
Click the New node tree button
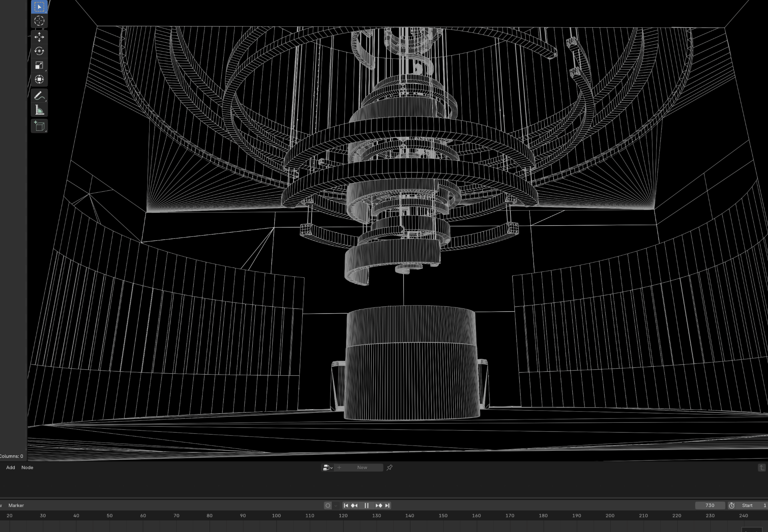[x=362, y=467]
